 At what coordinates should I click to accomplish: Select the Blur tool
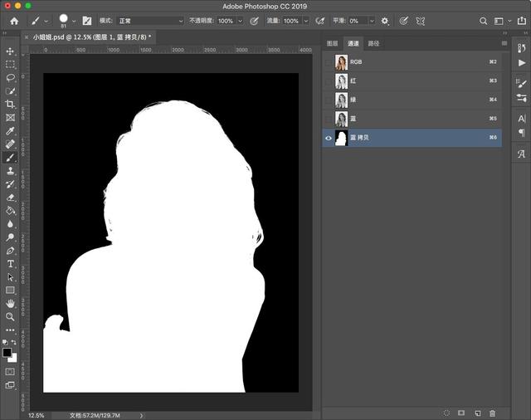click(10, 224)
